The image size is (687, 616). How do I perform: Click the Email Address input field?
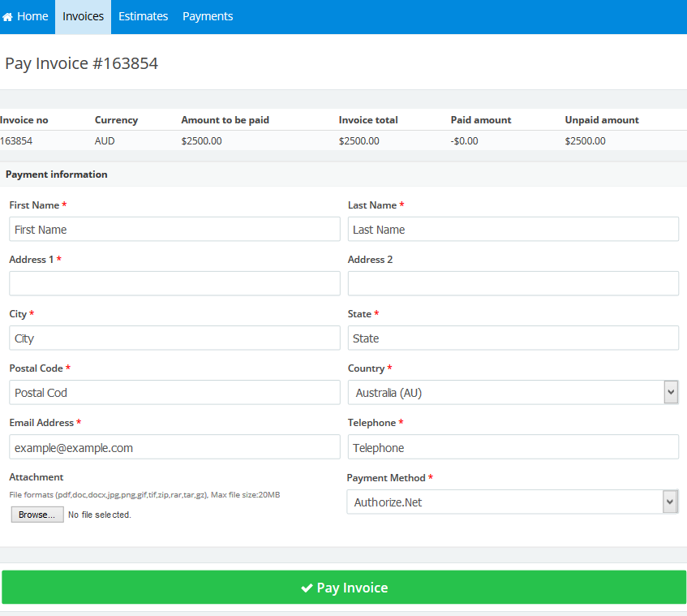[x=174, y=447]
